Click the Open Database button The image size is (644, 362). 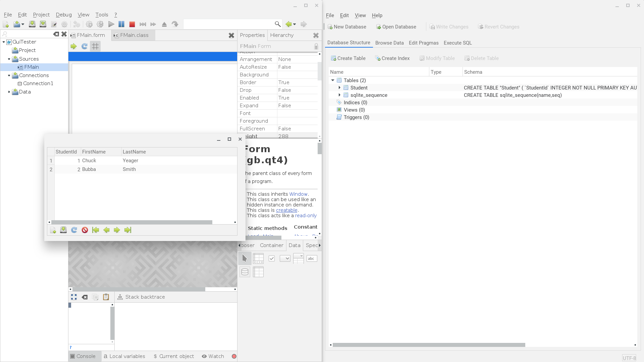coord(396,27)
